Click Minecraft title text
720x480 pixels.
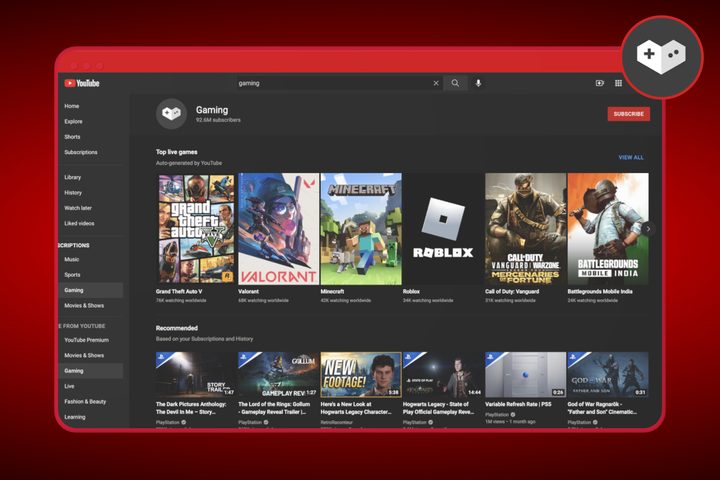tap(332, 292)
